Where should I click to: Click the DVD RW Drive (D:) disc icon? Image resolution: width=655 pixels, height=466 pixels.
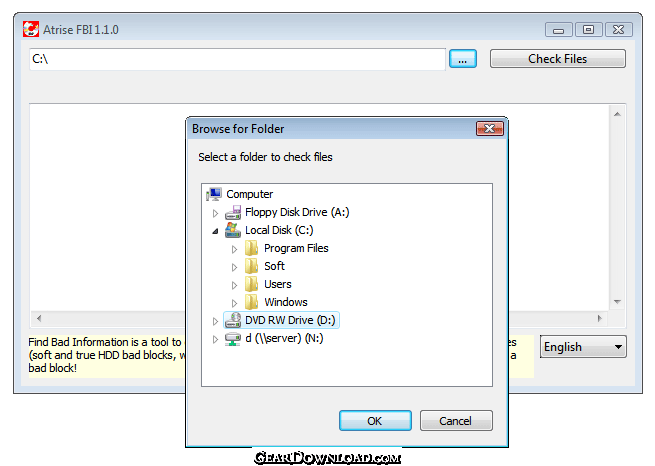tap(233, 320)
